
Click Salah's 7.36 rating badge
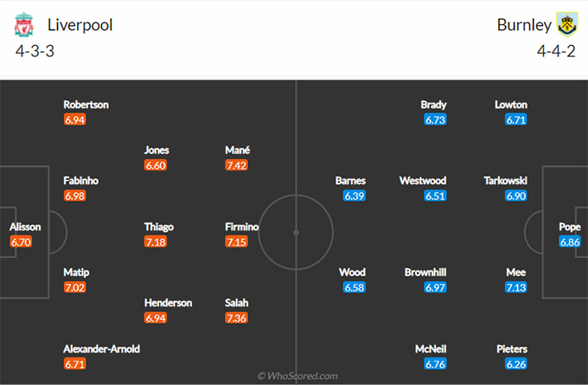(237, 318)
